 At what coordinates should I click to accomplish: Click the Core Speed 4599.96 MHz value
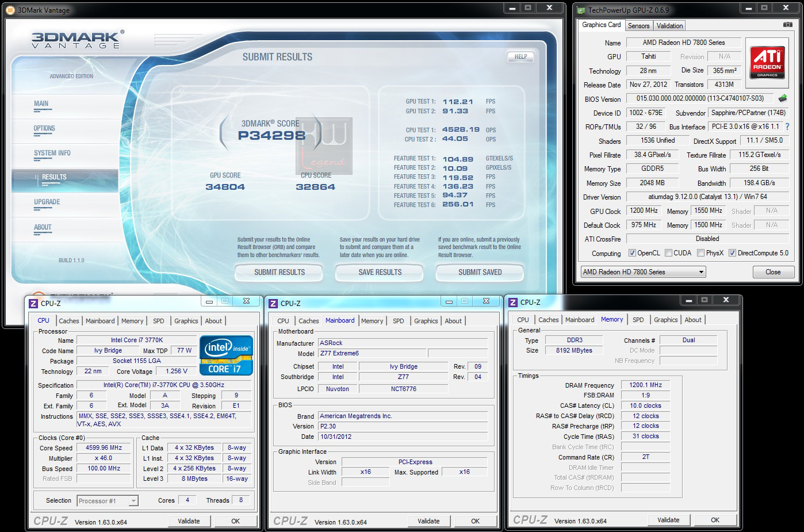coord(104,447)
